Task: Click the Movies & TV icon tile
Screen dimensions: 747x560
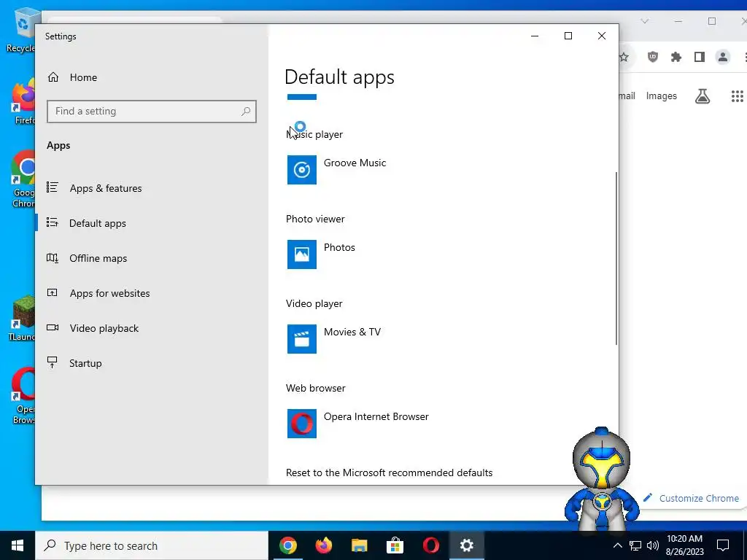Action: point(302,339)
